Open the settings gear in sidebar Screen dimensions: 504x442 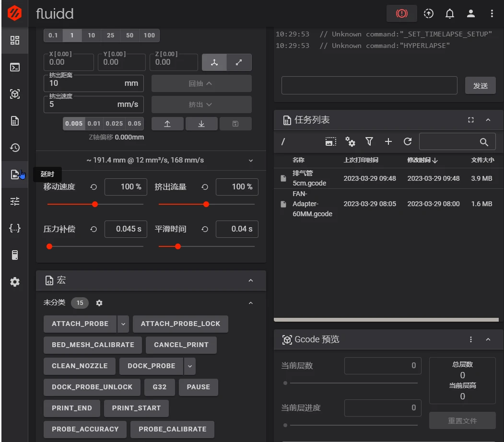[x=15, y=282]
